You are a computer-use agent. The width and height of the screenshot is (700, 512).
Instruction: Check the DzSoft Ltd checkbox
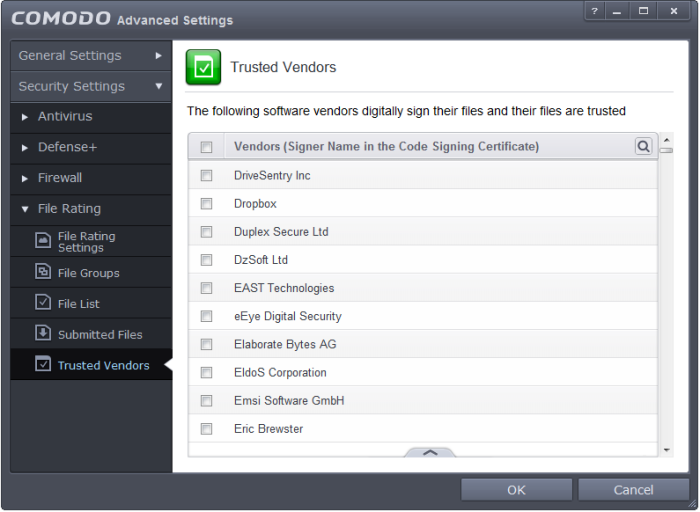coord(206,260)
